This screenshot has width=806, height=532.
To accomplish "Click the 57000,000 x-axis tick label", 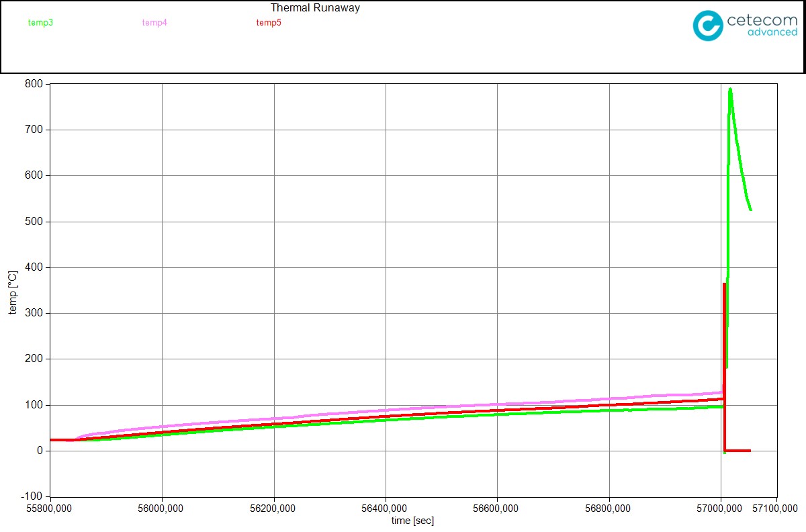I will [x=721, y=509].
